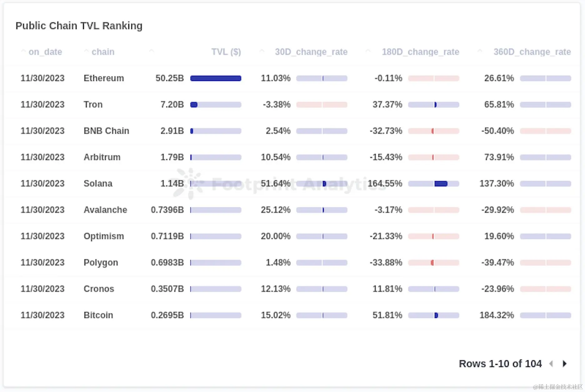Click the 1.79B TVL value

(172, 157)
